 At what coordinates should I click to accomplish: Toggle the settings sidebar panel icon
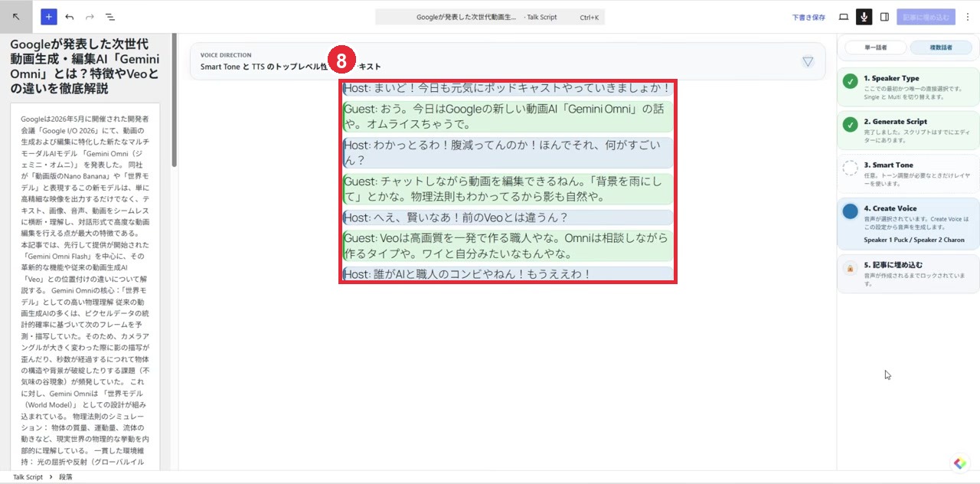tap(884, 17)
